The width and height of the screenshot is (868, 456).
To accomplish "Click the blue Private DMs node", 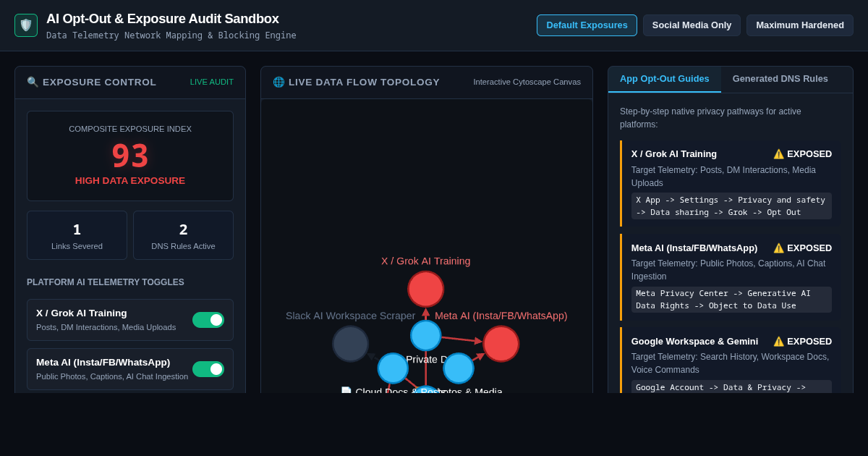I will click(425, 335).
